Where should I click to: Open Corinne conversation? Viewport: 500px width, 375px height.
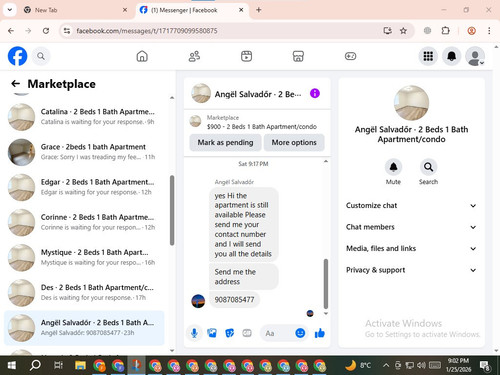pos(84,222)
